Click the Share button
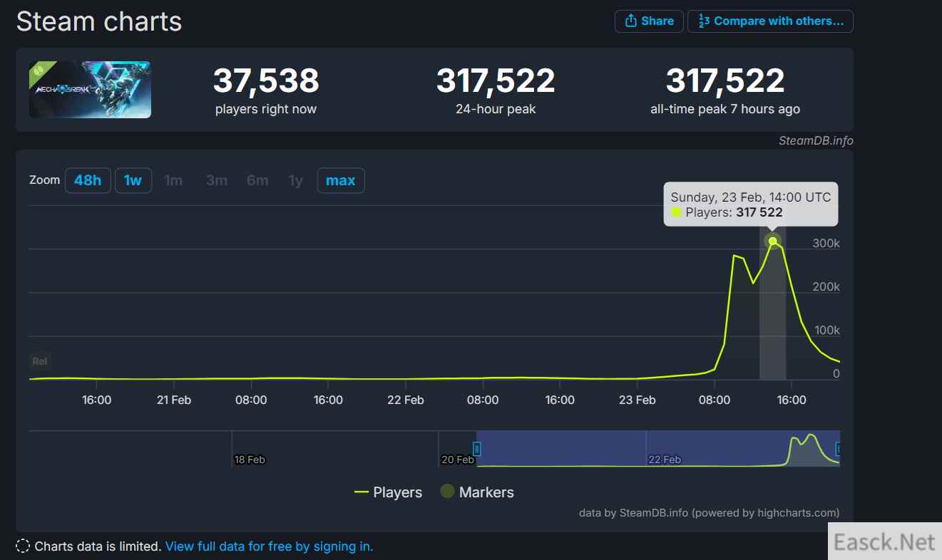This screenshot has height=560, width=942. (x=649, y=21)
